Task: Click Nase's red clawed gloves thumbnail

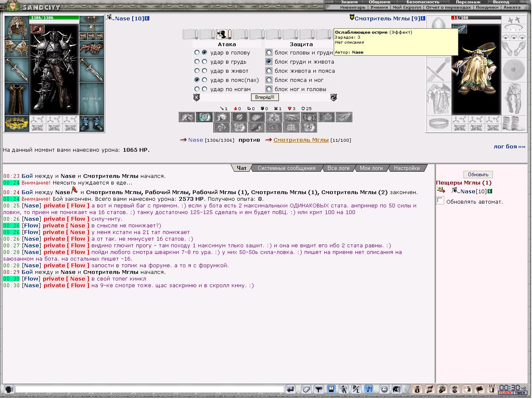Action: pos(91,49)
